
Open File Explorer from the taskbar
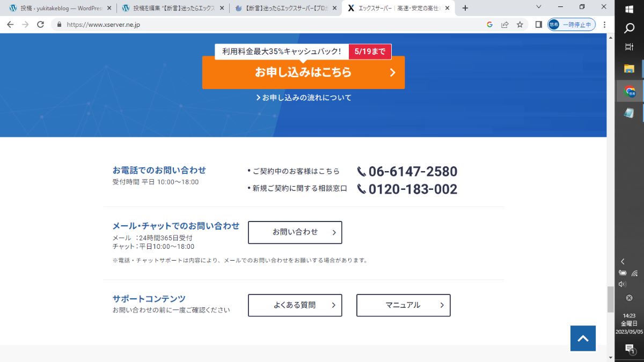[x=630, y=69]
